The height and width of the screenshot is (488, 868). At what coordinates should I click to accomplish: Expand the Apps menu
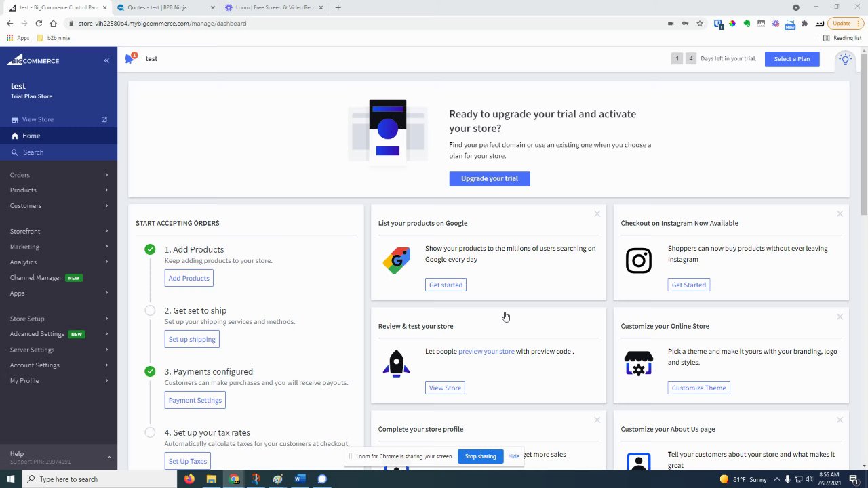click(58, 293)
